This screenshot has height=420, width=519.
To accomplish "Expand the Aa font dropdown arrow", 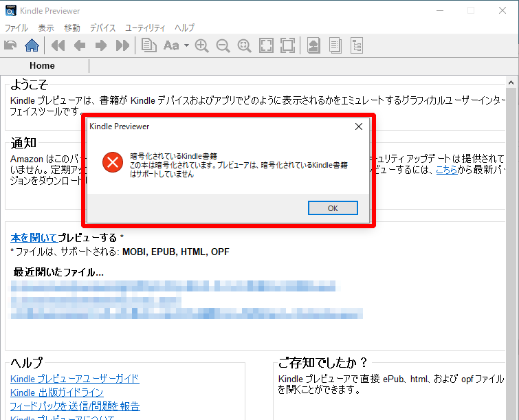I will 187,45.
